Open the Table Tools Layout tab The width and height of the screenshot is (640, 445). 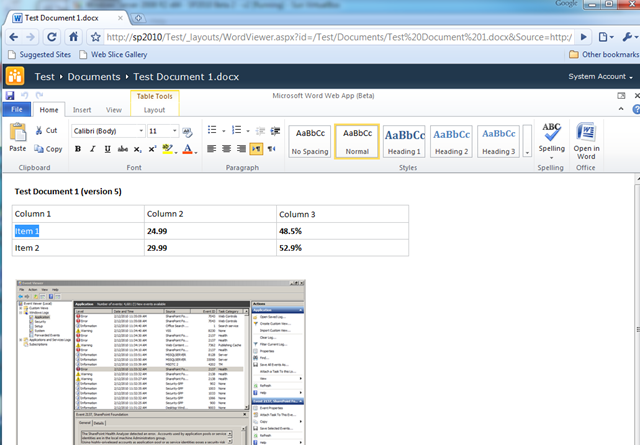(155, 110)
